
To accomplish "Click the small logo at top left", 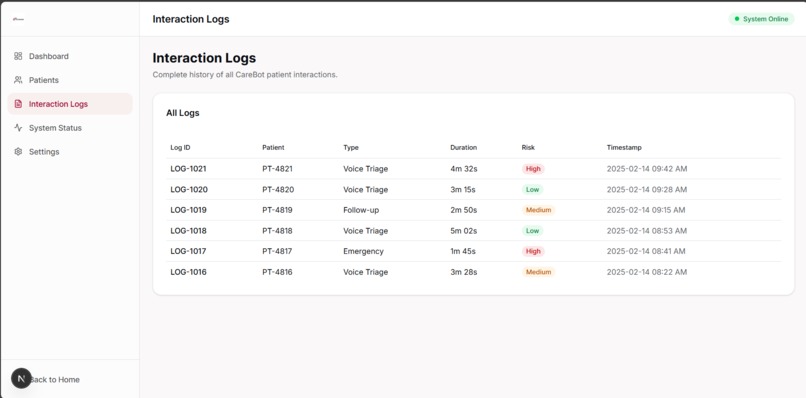I will pyautogui.click(x=19, y=19).
